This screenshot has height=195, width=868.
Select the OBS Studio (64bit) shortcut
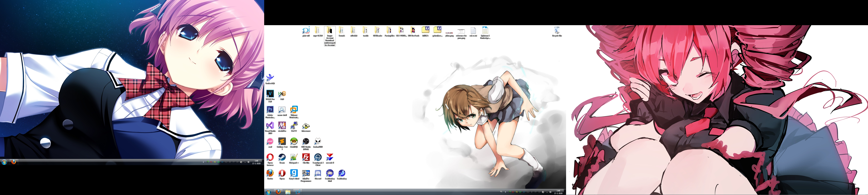306,143
